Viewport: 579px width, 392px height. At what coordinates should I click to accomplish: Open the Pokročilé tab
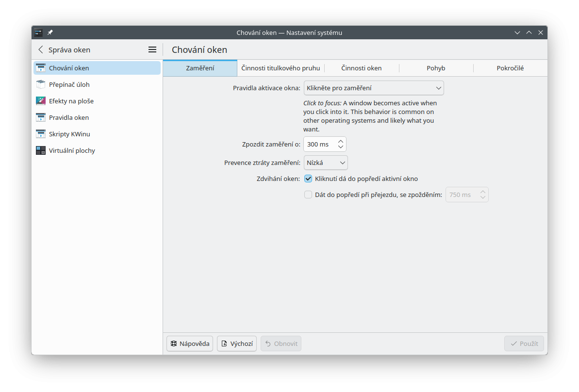coord(510,68)
